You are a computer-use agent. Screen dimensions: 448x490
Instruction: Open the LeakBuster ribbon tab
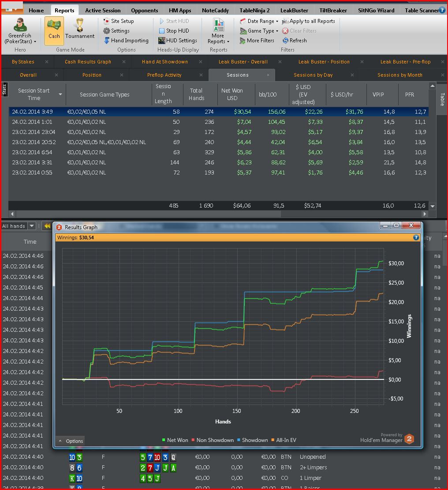pyautogui.click(x=294, y=10)
